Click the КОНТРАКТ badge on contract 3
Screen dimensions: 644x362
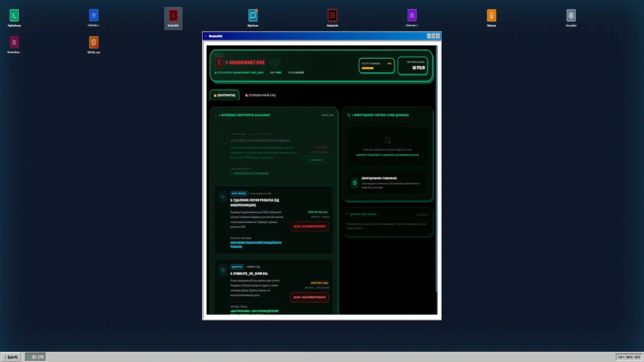click(x=319, y=283)
